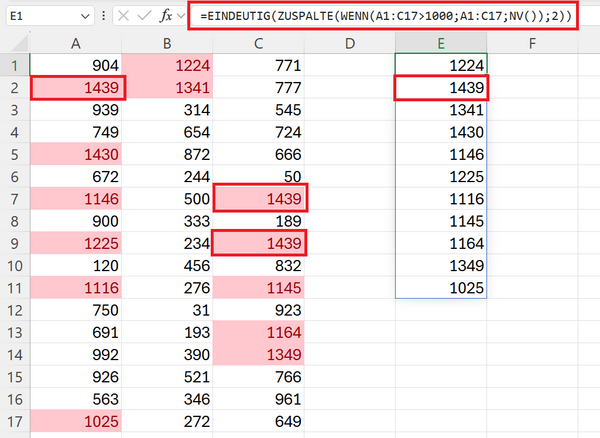Select row 1 header
The height and width of the screenshot is (438, 600).
(x=15, y=66)
